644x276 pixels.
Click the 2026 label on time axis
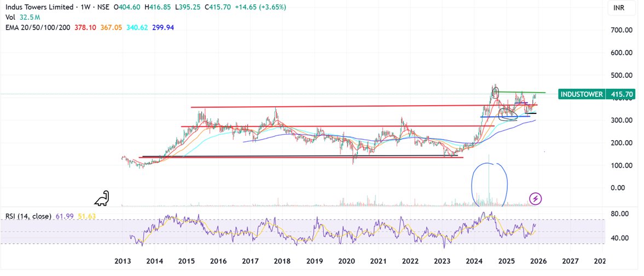click(538, 261)
